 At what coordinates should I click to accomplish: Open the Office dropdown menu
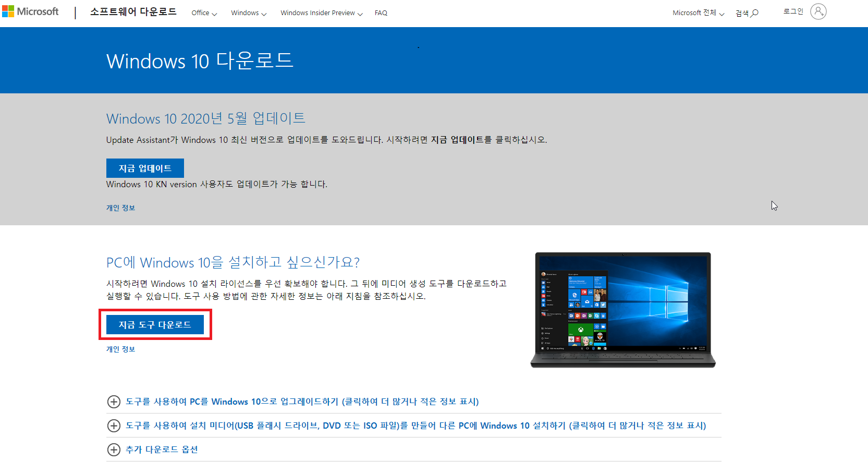tap(204, 13)
